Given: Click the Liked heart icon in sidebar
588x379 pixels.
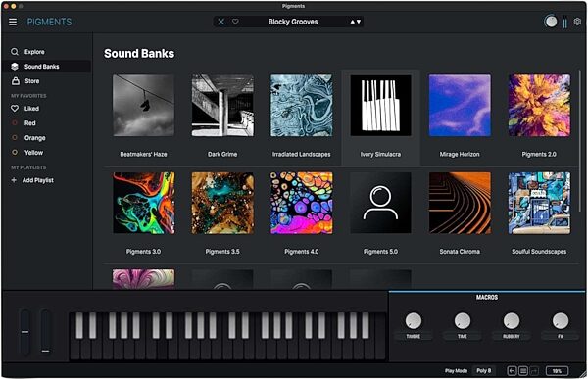Looking at the screenshot, I should tap(15, 109).
